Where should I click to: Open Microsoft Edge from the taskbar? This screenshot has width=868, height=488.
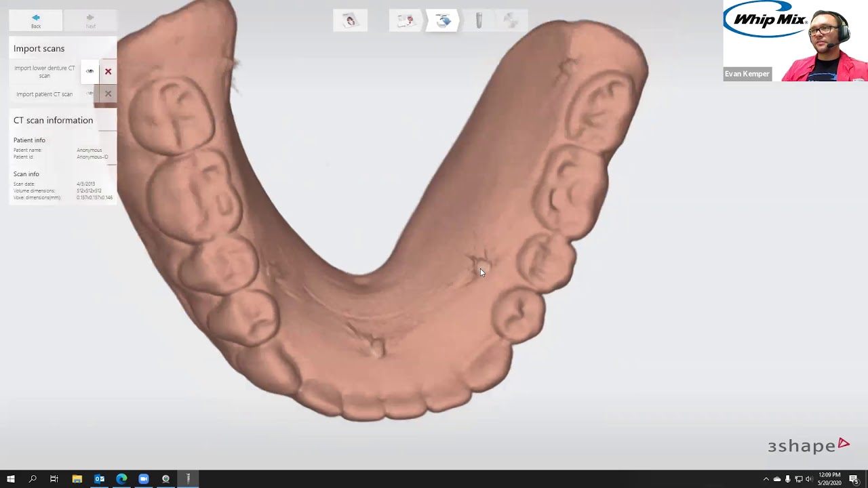click(x=121, y=479)
